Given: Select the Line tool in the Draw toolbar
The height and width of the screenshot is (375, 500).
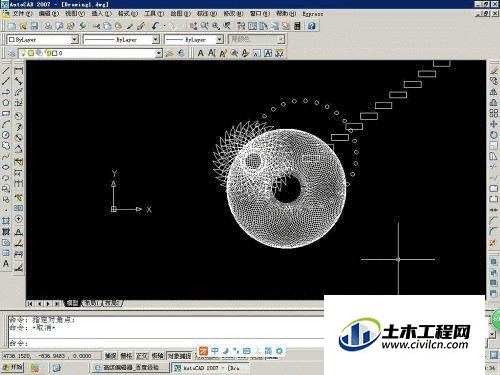Looking at the screenshot, I should 6,70.
